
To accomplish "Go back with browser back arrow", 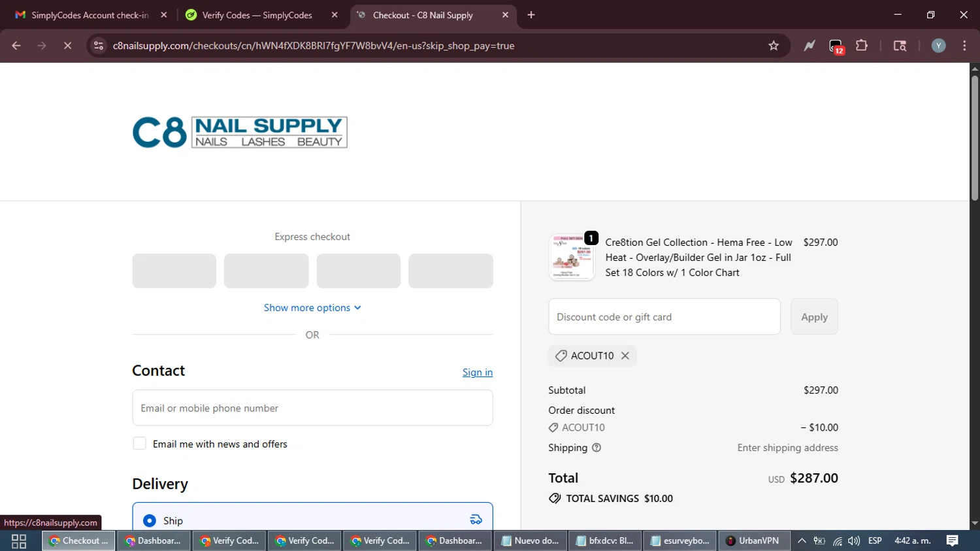I will coord(16,46).
